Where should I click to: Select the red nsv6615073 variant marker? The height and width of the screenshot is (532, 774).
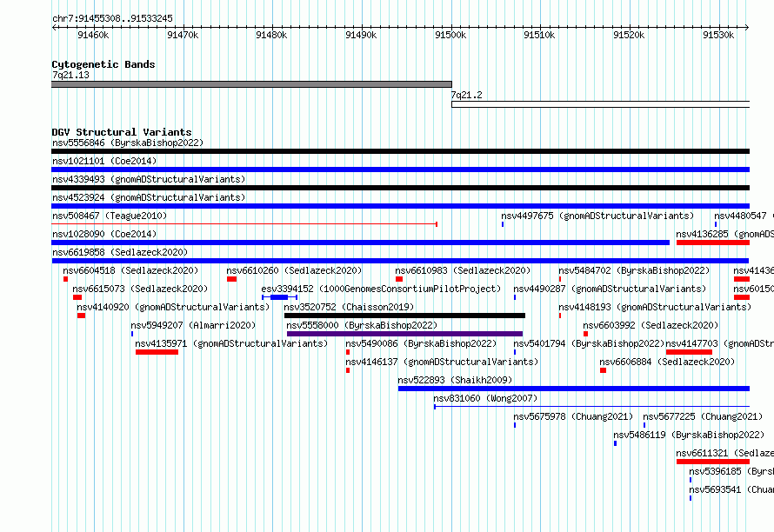pos(77,297)
